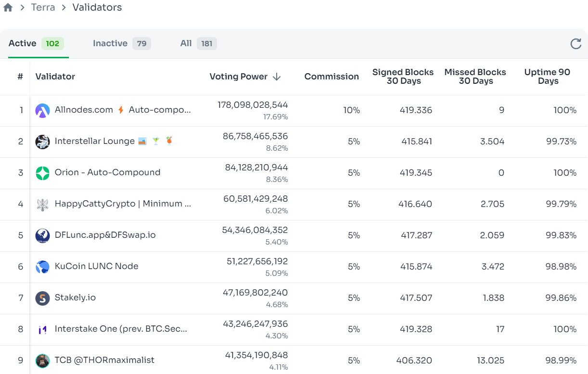Click signed blocks value 415.841
The width and height of the screenshot is (588, 374).
tap(416, 142)
